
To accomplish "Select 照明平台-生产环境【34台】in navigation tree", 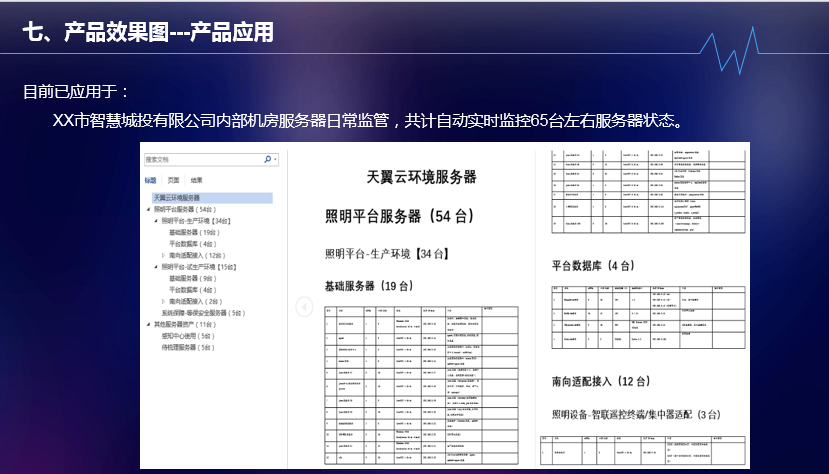I will point(196,221).
